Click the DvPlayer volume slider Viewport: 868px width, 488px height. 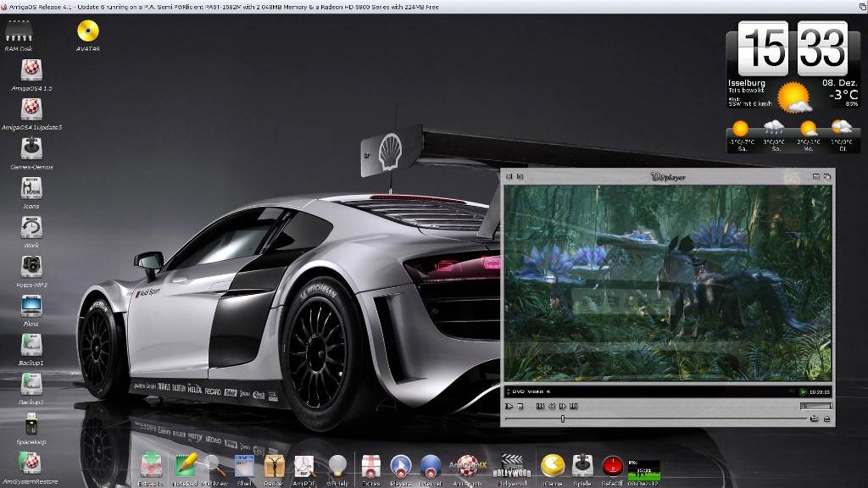817,406
